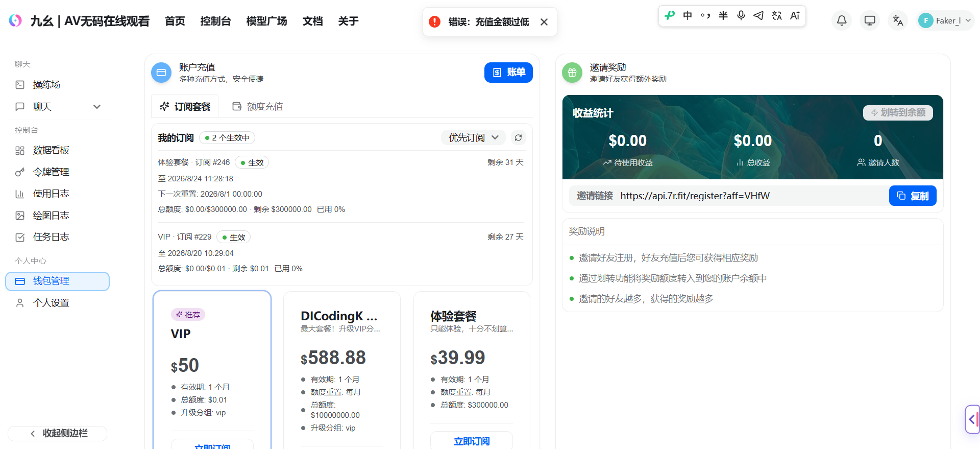
Task: Switch to the 额度充值 tab
Action: pyautogui.click(x=258, y=106)
